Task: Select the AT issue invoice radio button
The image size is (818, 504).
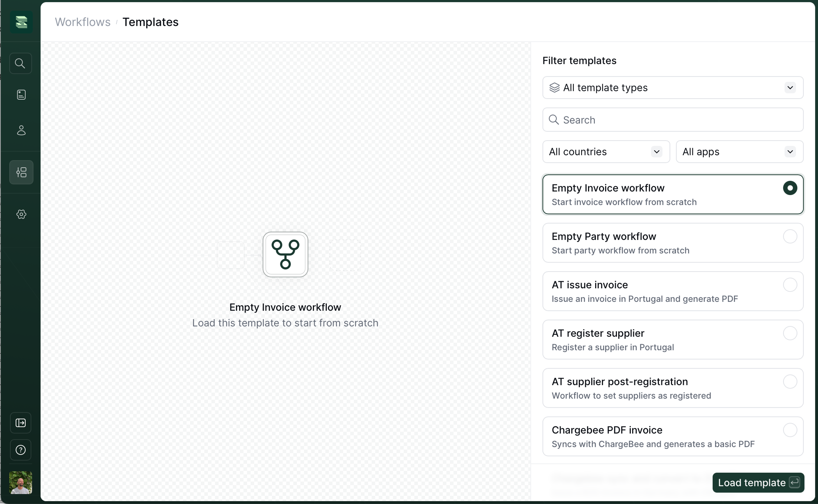Action: point(790,284)
